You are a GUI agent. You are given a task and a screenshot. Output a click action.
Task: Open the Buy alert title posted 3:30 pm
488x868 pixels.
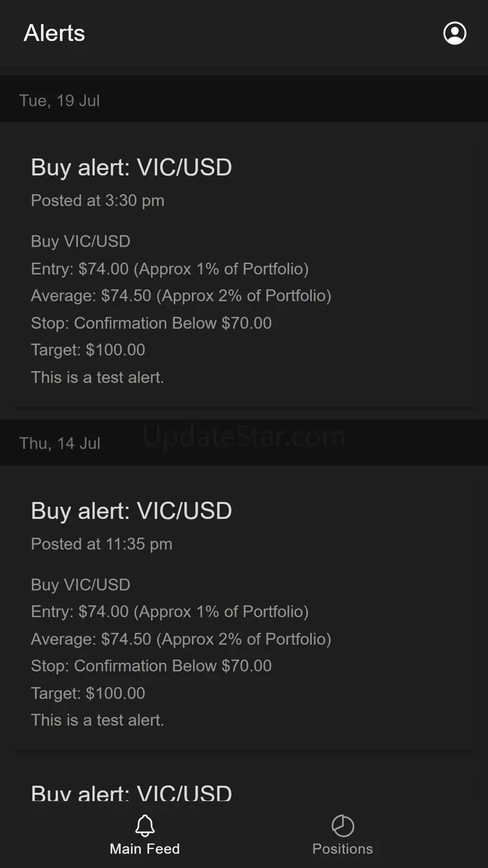point(131,168)
